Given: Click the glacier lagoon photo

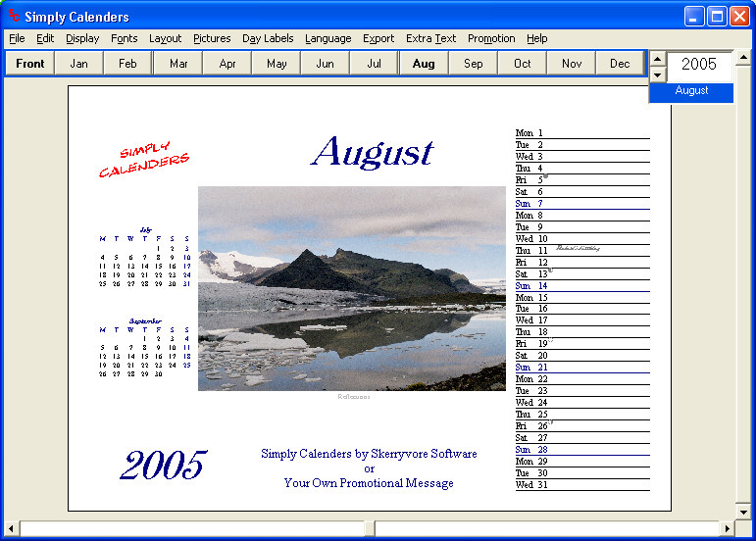Looking at the screenshot, I should tap(352, 288).
